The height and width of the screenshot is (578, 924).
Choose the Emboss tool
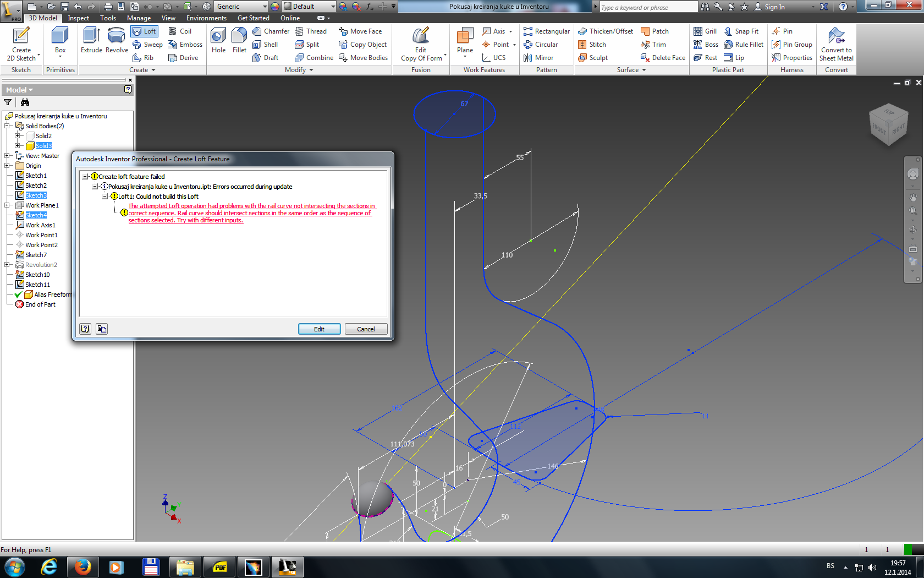[x=185, y=45]
